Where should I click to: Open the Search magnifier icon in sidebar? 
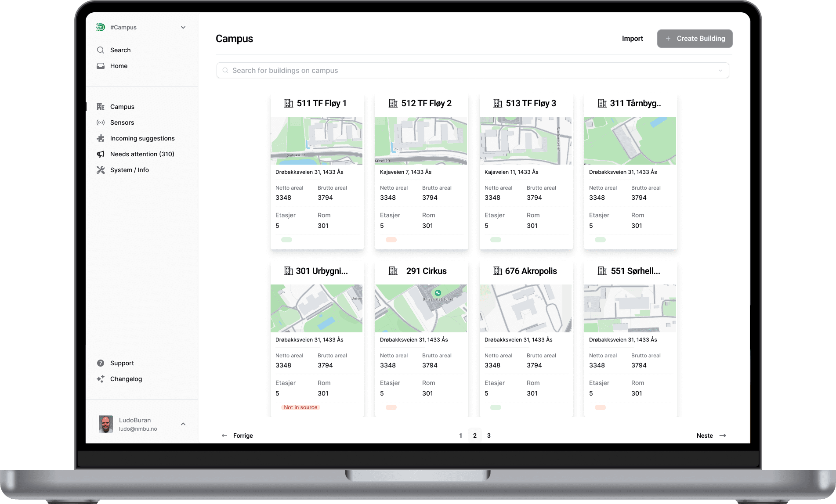pos(101,50)
